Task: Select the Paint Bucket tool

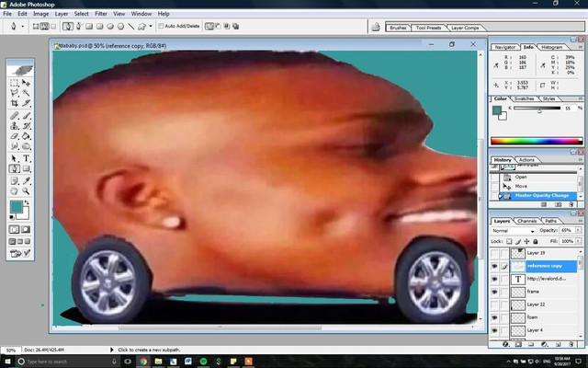Action: pos(26,136)
